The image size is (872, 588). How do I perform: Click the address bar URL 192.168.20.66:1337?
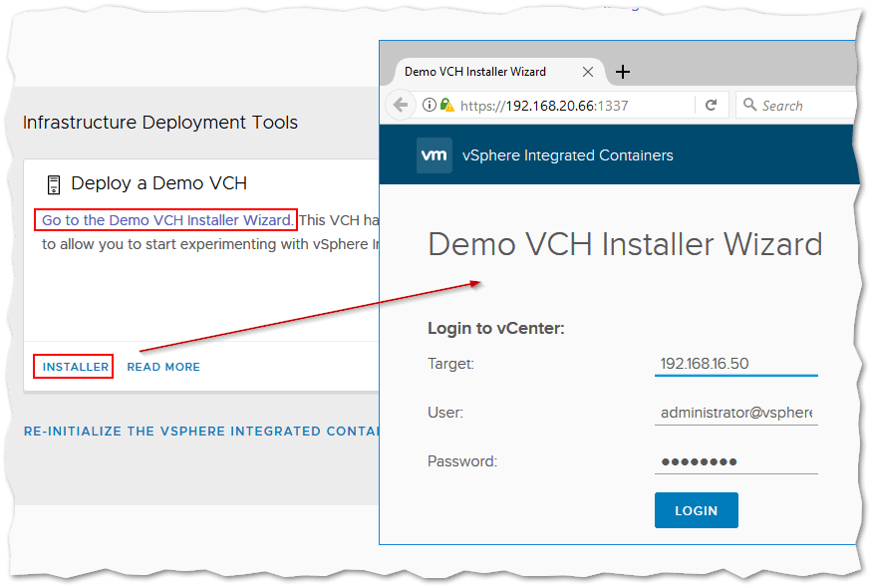pyautogui.click(x=544, y=106)
